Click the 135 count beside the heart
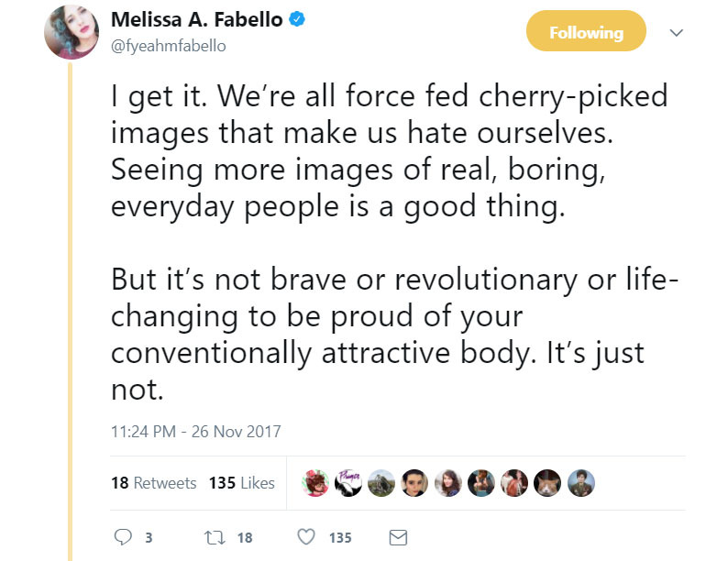This screenshot has width=728, height=561. (x=340, y=538)
